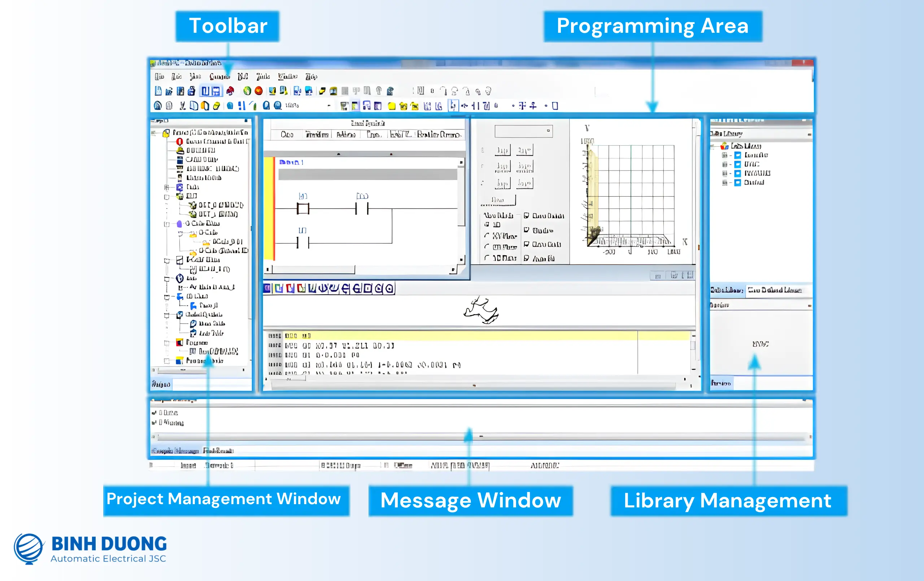The height and width of the screenshot is (581, 924).
Task: Select the first radio button under the chart view checkbox
Action: [x=487, y=236]
